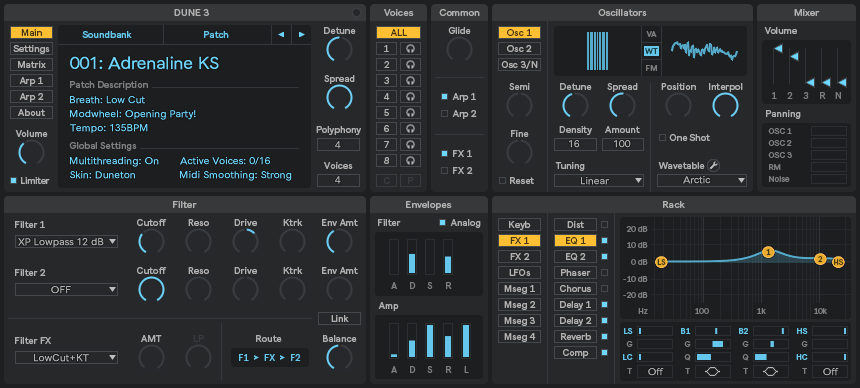Viewport: 860px width, 388px height.
Task: Open the Arp 1 tab
Action: coord(31,81)
